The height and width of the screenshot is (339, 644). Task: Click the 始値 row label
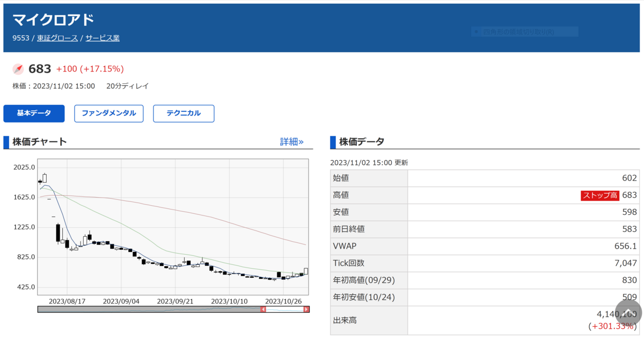(341, 178)
